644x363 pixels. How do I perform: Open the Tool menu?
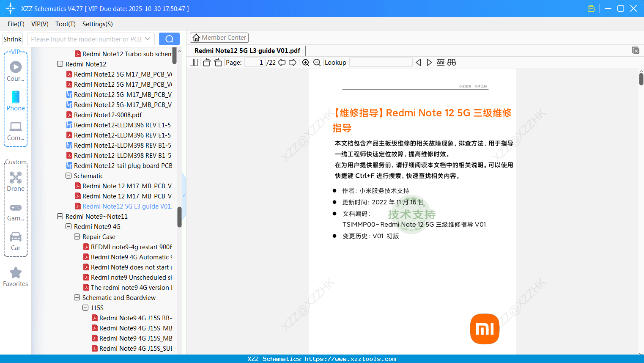[x=65, y=24]
